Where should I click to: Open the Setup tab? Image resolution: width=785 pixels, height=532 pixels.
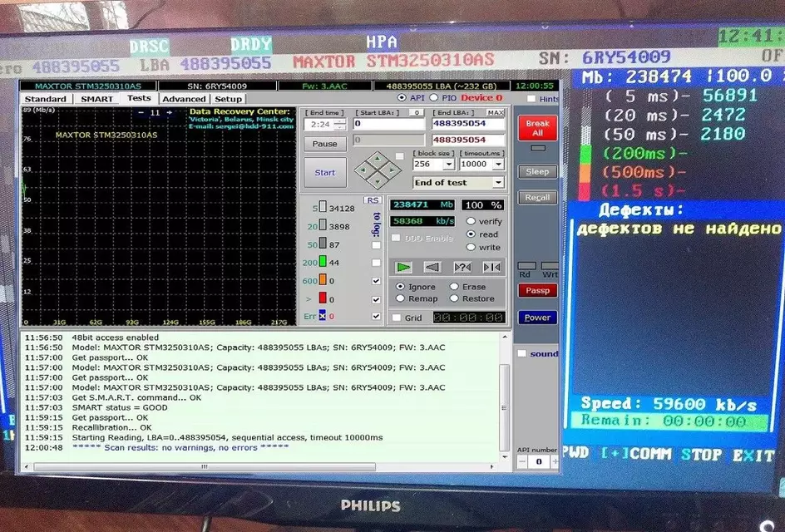pos(229,99)
